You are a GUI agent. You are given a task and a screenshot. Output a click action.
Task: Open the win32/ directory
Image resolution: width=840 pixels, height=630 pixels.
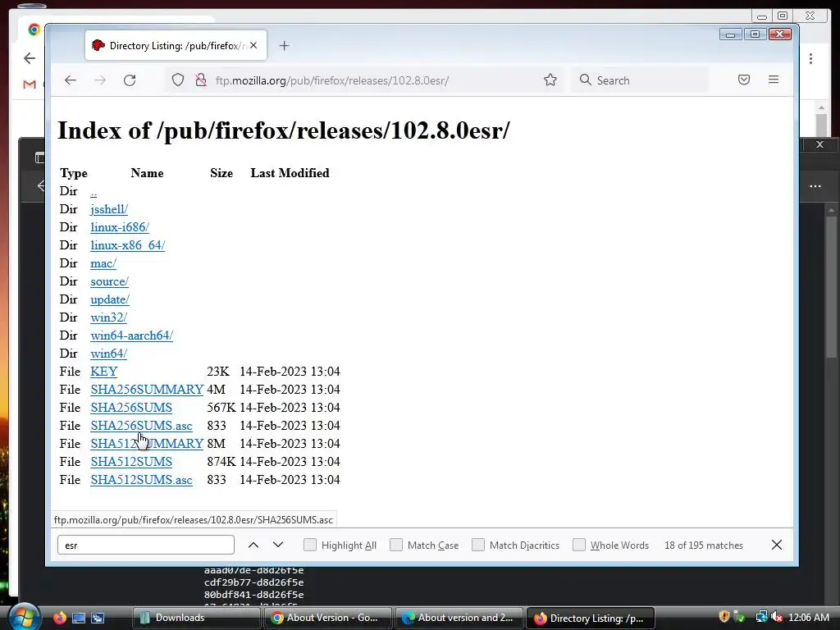(109, 317)
